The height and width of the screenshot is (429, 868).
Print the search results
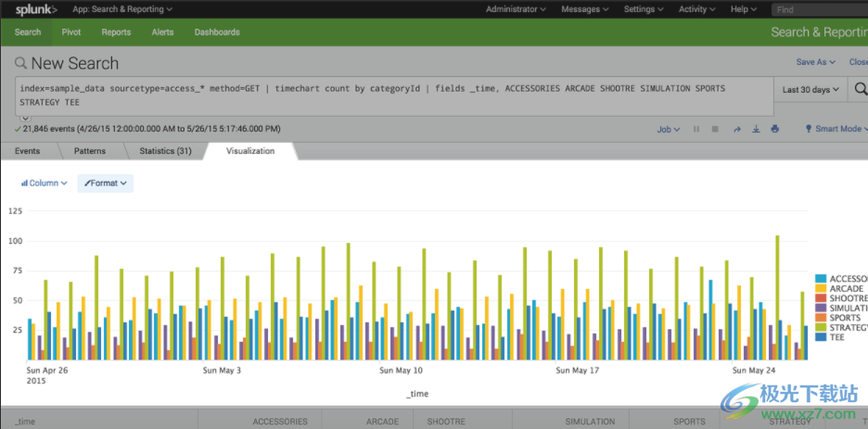775,129
